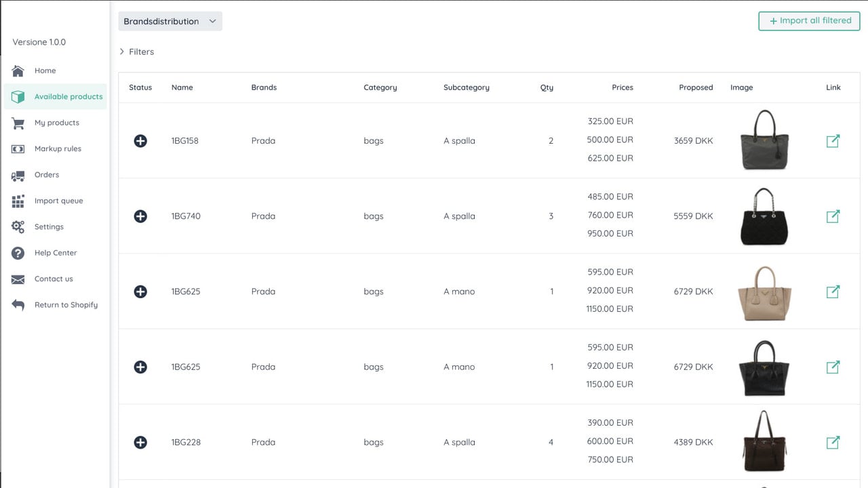Click the Import queue grid icon
868x488 pixels.
click(18, 201)
